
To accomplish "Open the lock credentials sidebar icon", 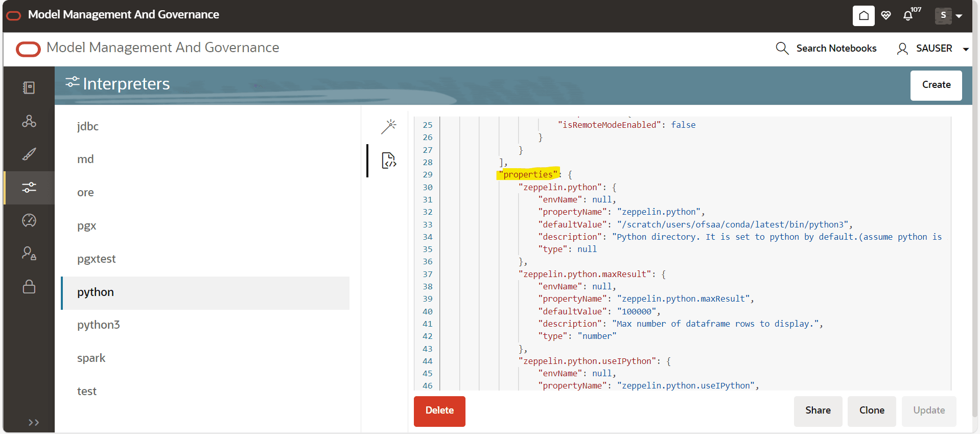I will [29, 286].
